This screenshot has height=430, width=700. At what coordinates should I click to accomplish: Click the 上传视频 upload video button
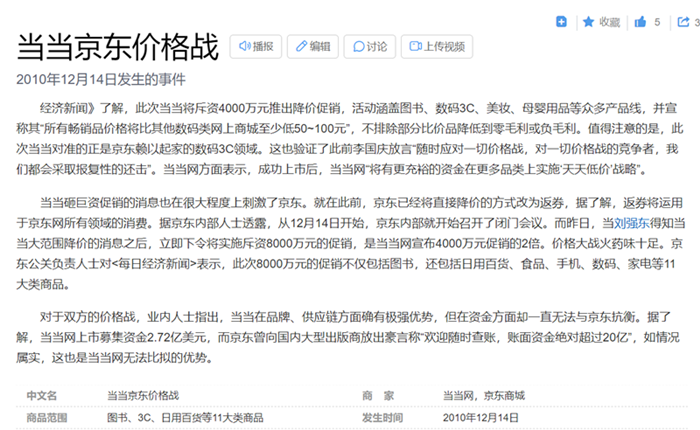(x=435, y=46)
